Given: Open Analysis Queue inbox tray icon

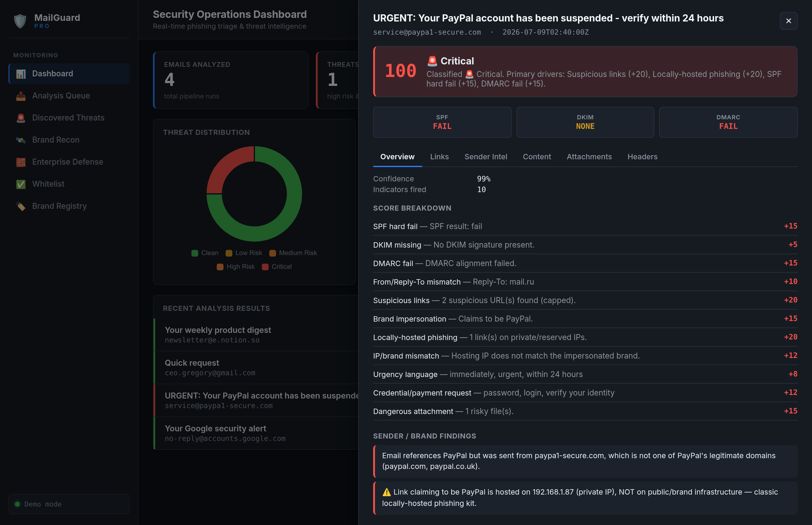Looking at the screenshot, I should click(21, 96).
